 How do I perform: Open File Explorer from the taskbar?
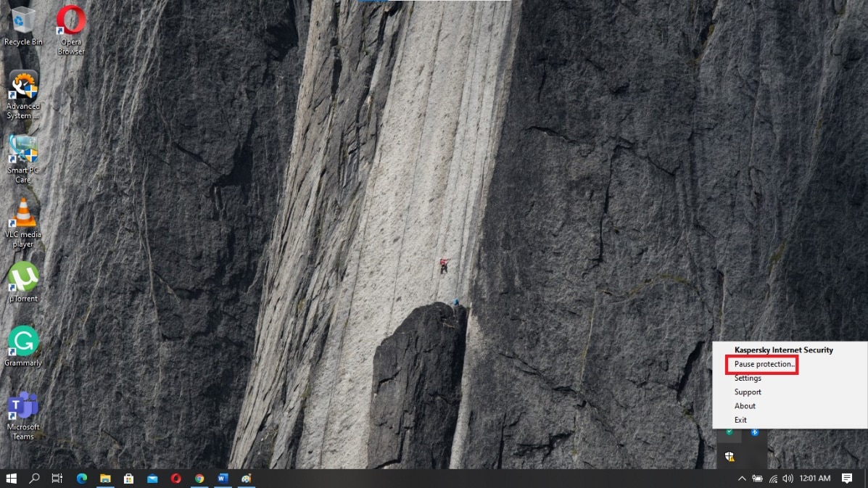105,479
